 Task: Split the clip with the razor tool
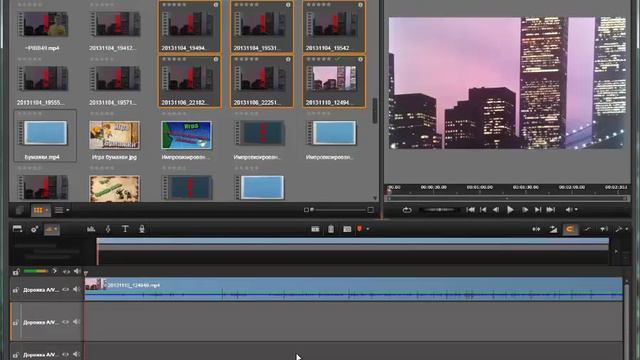[x=315, y=229]
